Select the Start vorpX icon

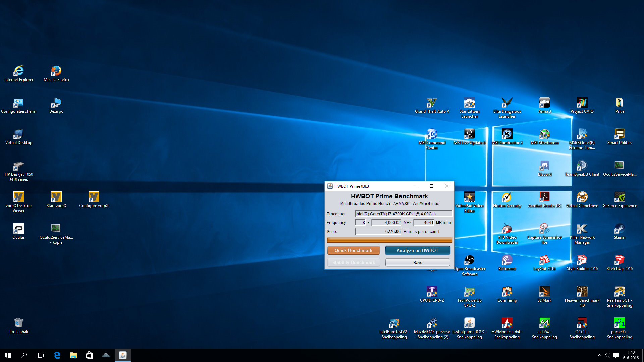coord(56,200)
